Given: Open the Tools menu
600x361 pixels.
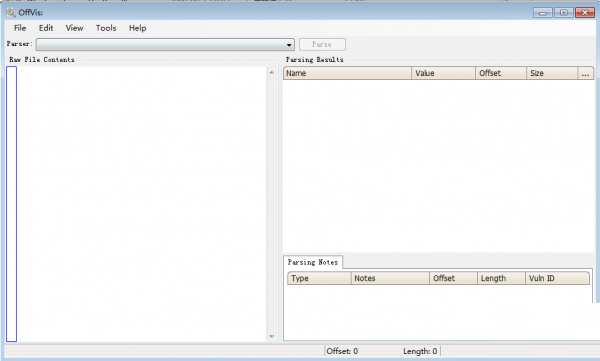Looking at the screenshot, I should tap(106, 28).
